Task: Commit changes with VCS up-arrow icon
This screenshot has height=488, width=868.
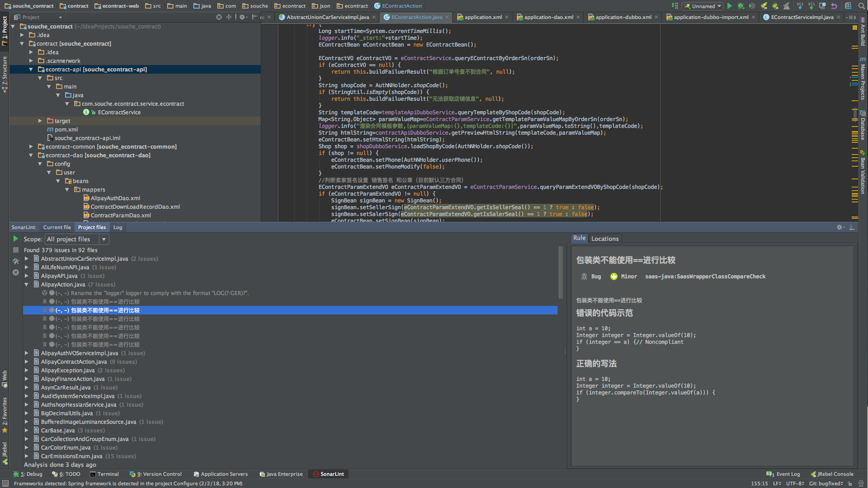Action: (811, 6)
